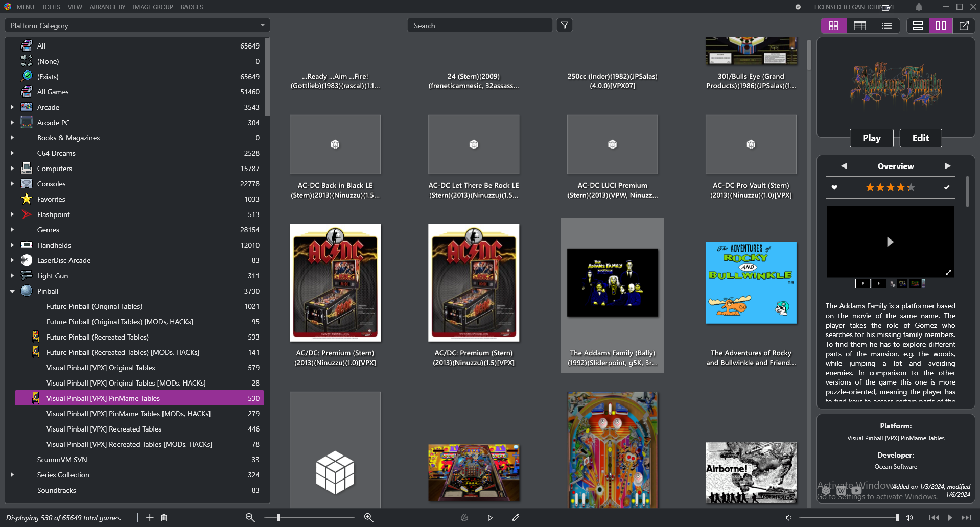This screenshot has height=527, width=980.
Task: Open the BADGES menu
Action: tap(192, 7)
